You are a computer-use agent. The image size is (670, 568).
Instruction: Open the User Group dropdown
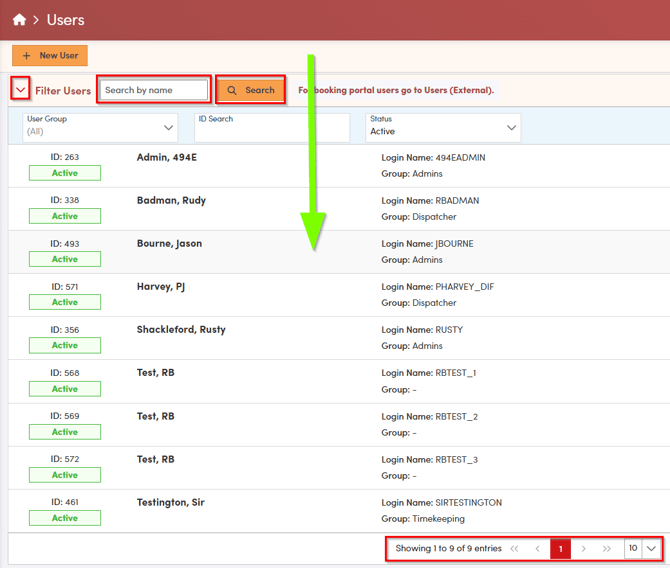[100, 126]
